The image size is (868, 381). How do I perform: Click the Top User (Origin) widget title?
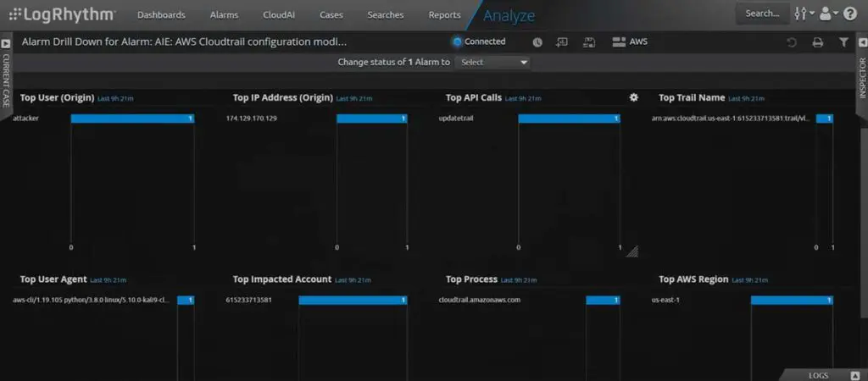(x=57, y=97)
